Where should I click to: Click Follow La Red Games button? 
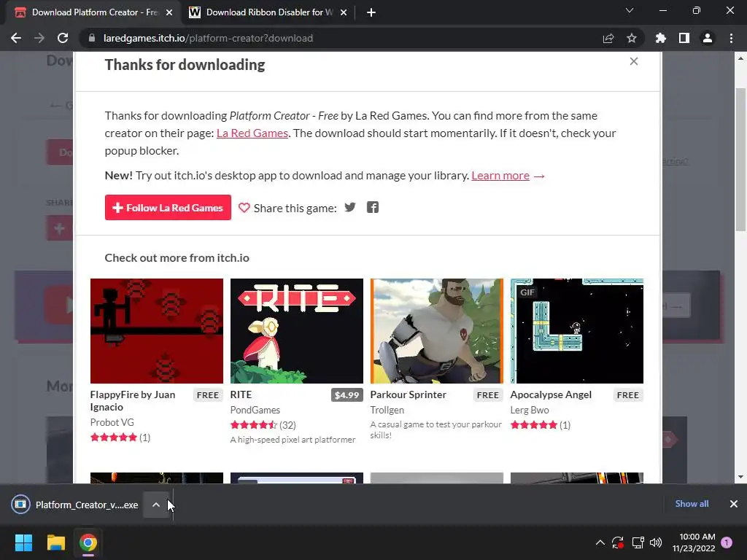168,208
